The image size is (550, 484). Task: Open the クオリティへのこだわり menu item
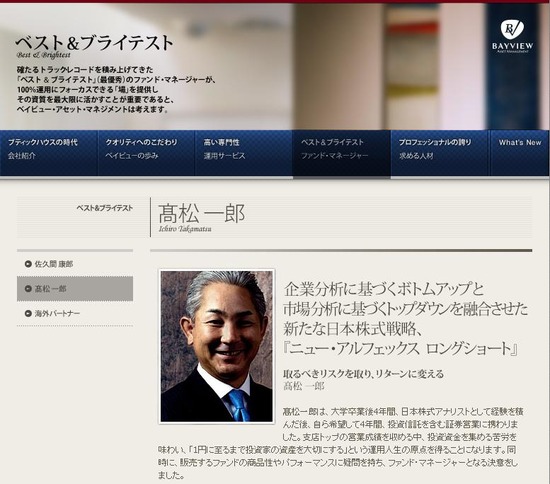point(146,153)
